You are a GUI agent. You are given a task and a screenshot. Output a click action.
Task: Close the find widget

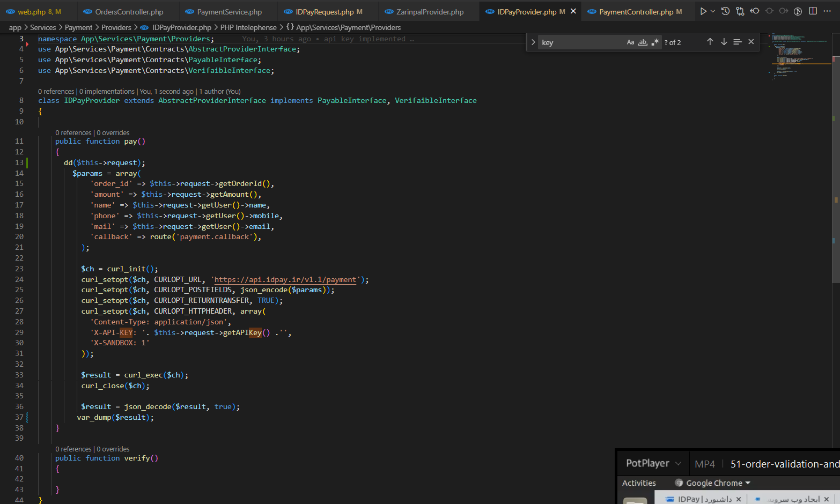pyautogui.click(x=751, y=42)
